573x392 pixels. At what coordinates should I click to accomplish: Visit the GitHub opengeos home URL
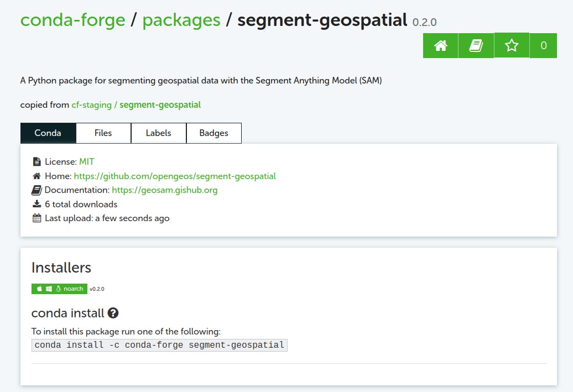[x=175, y=176]
